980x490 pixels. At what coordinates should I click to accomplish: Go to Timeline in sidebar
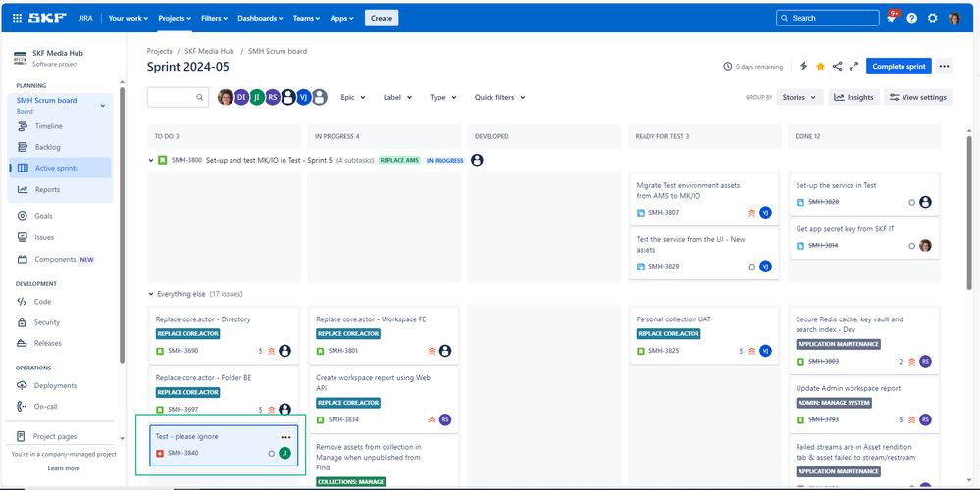click(x=61, y=126)
